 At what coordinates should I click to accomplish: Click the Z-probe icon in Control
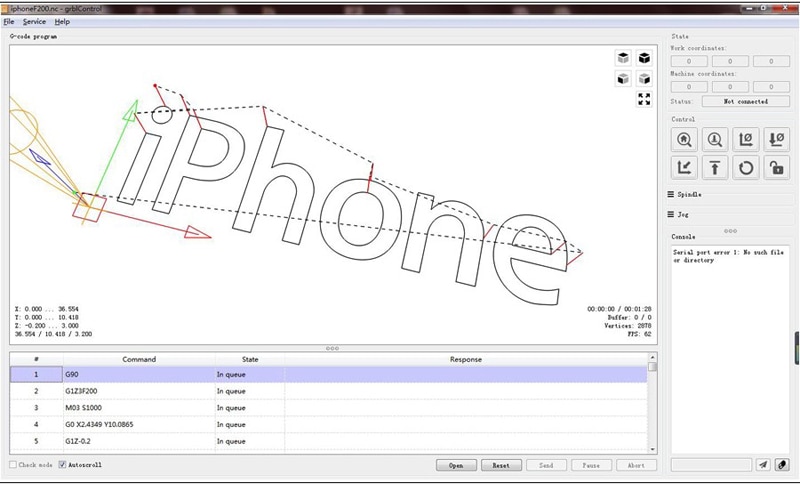[x=715, y=139]
